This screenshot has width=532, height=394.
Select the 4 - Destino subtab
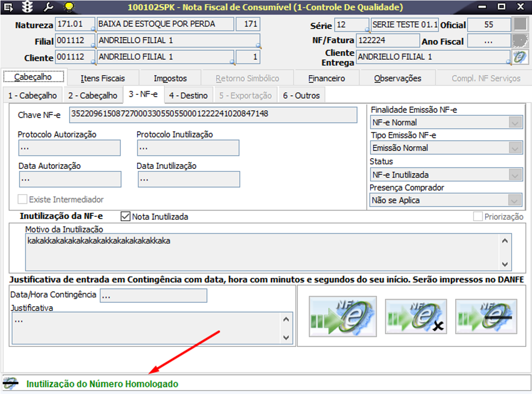188,95
